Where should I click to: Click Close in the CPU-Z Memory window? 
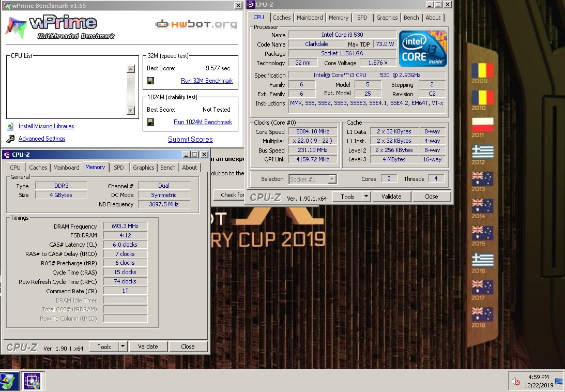(188, 346)
